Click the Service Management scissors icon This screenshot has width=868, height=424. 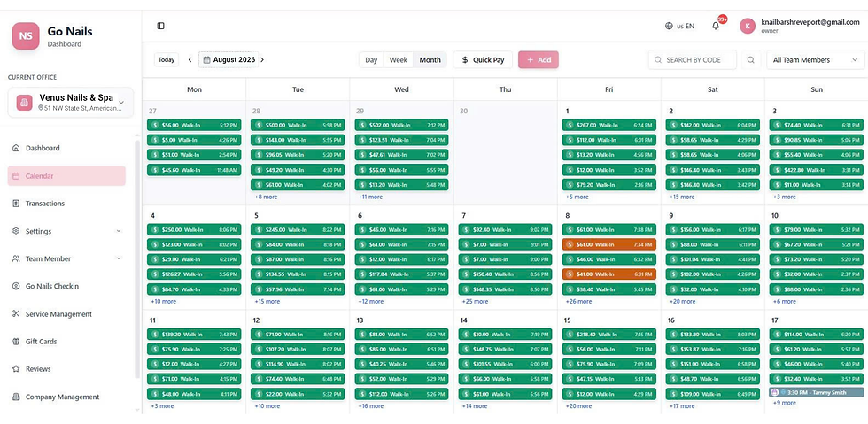(16, 314)
